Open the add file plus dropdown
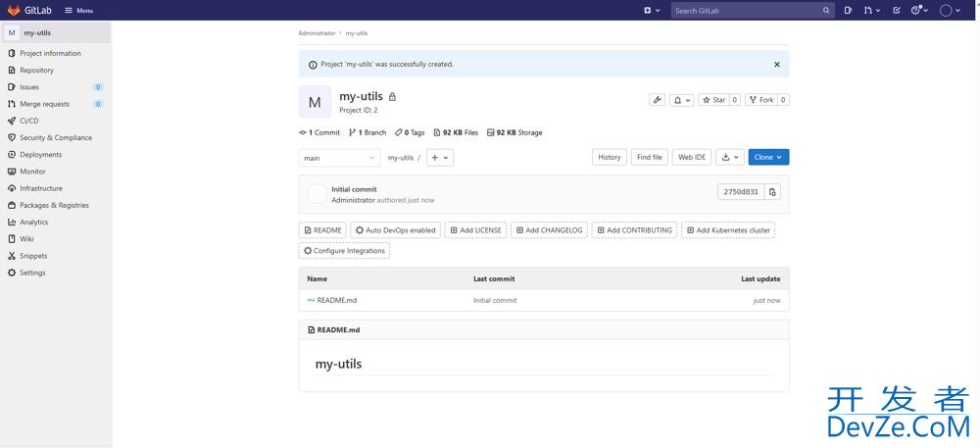 pyautogui.click(x=440, y=158)
